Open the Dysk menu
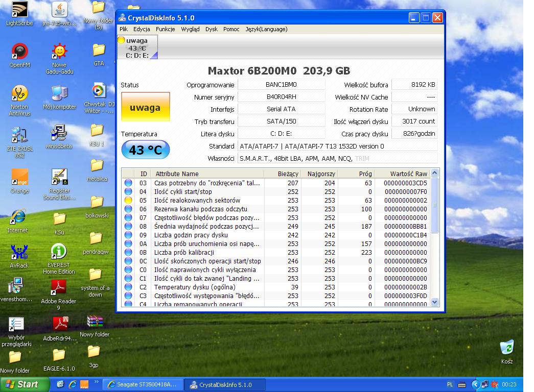Image resolution: width=534 pixels, height=392 pixels. click(x=211, y=29)
